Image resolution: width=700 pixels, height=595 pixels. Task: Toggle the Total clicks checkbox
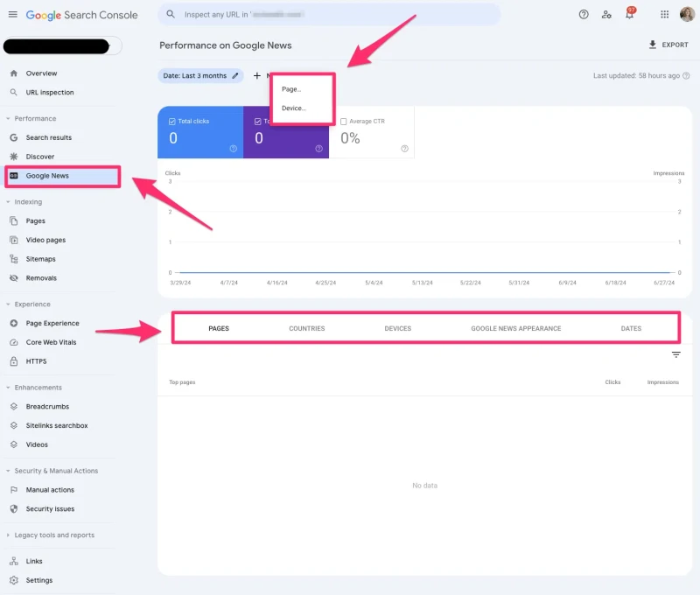pyautogui.click(x=171, y=122)
